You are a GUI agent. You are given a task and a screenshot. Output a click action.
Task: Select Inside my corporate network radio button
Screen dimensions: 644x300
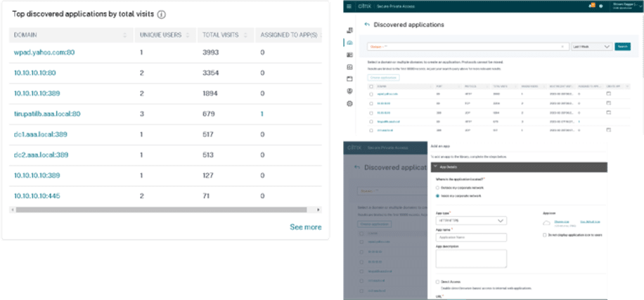[437, 196]
